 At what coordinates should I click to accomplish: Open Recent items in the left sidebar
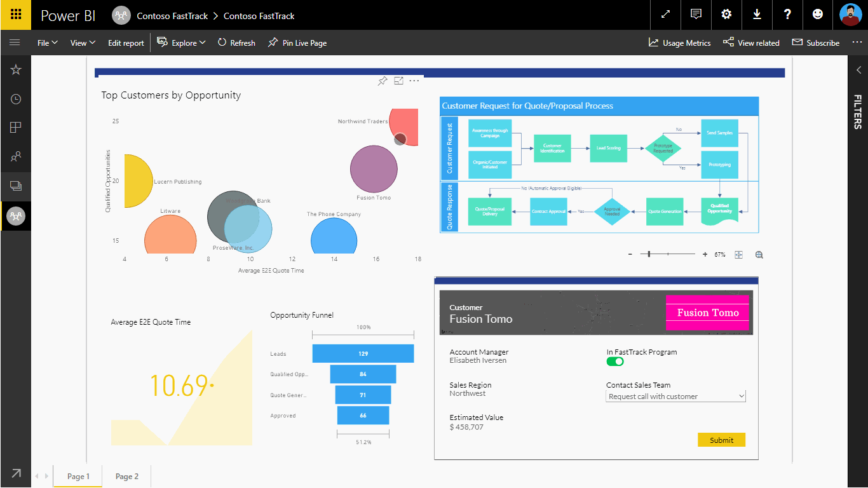(x=16, y=98)
